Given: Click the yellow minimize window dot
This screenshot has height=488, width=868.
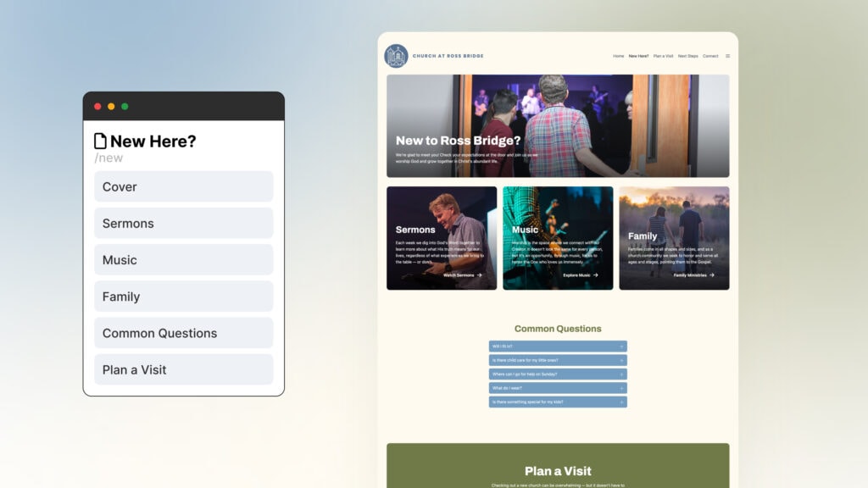Looking at the screenshot, I should point(111,106).
